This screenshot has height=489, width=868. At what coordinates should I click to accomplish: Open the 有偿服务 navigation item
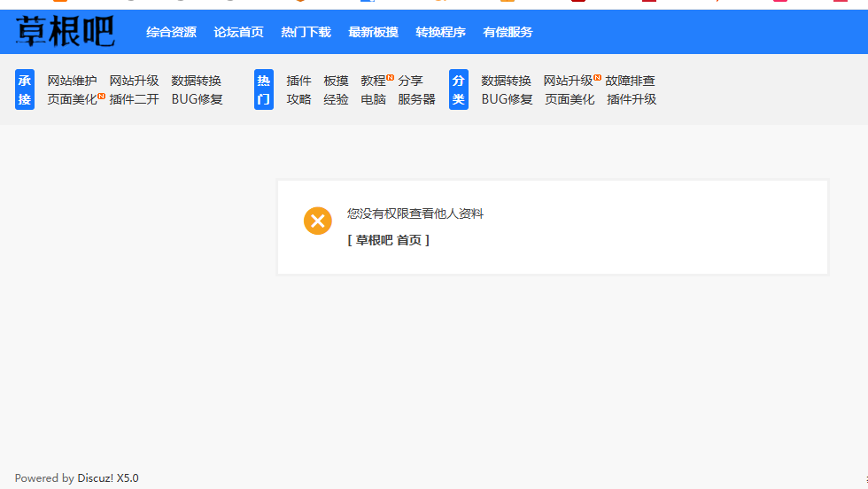[x=508, y=32]
